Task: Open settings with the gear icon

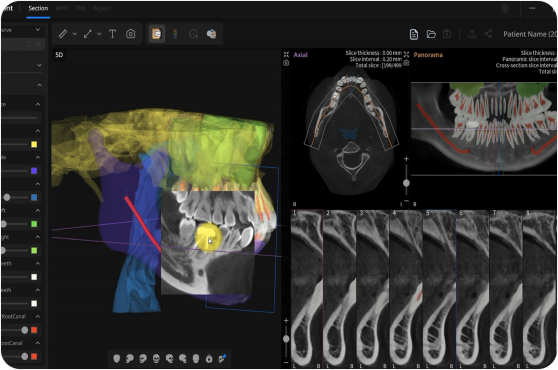Action: pos(505,8)
